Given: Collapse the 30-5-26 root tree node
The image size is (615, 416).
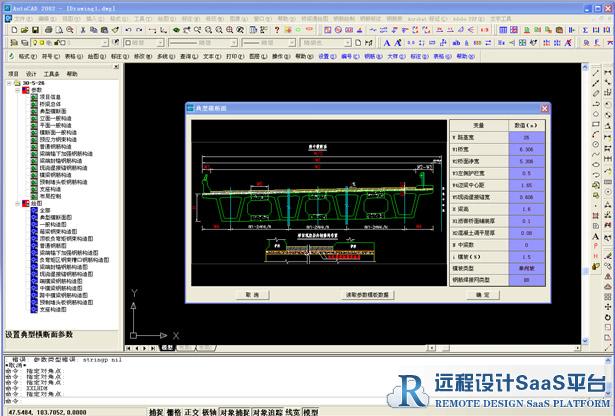Looking at the screenshot, I should pos(8,82).
